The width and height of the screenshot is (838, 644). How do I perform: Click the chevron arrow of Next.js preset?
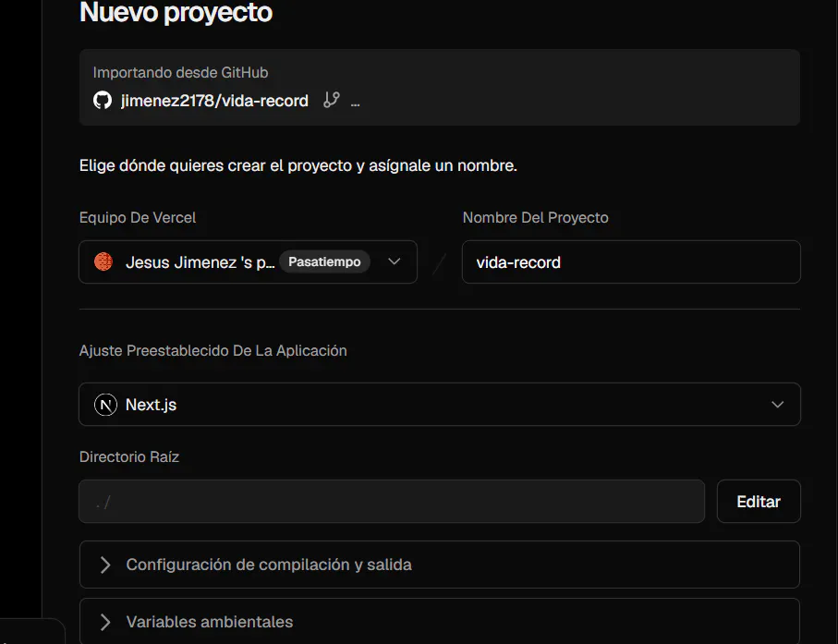point(777,405)
